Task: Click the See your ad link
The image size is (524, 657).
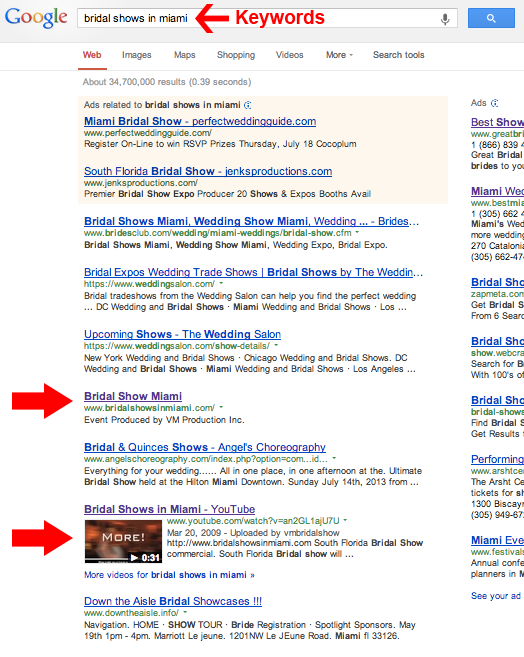Action: pyautogui.click(x=496, y=596)
